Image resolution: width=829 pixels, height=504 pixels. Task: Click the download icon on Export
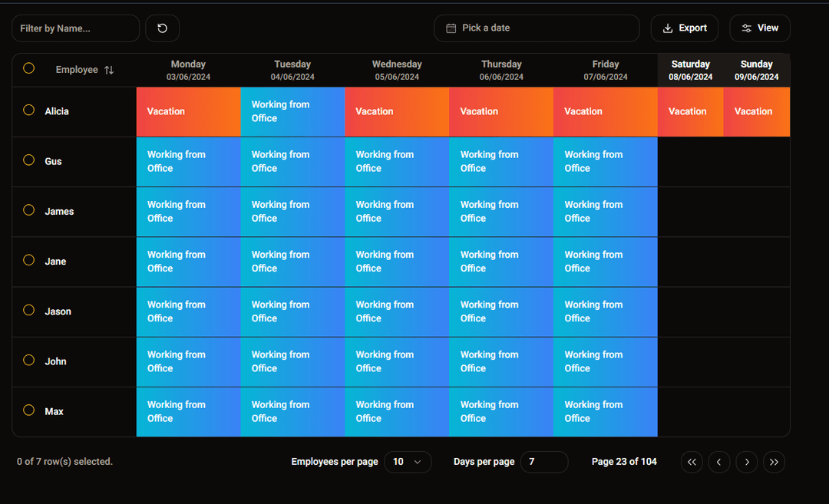pyautogui.click(x=668, y=28)
